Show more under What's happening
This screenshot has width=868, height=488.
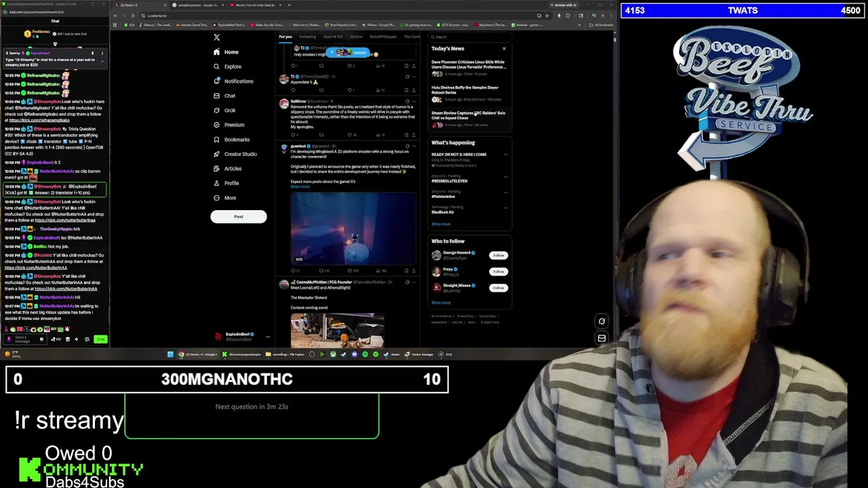[441, 224]
